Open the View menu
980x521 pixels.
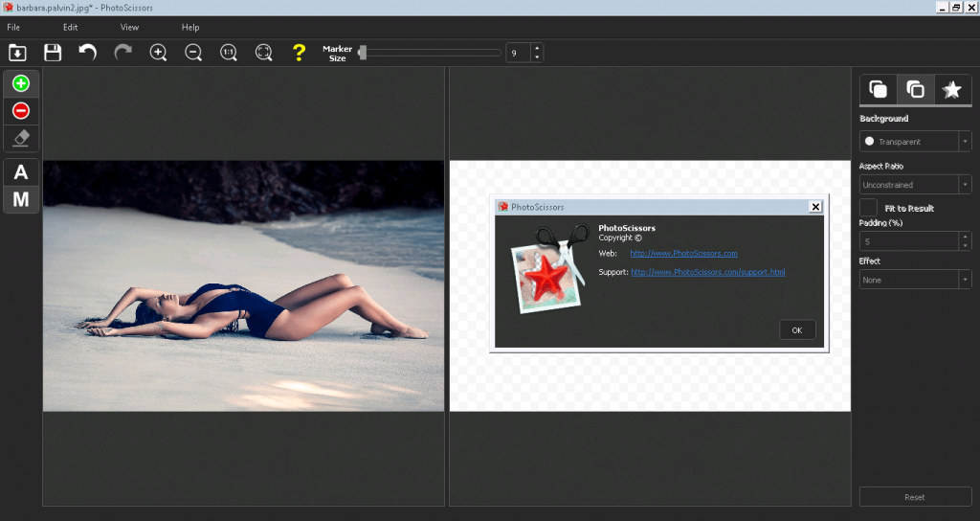129,28
